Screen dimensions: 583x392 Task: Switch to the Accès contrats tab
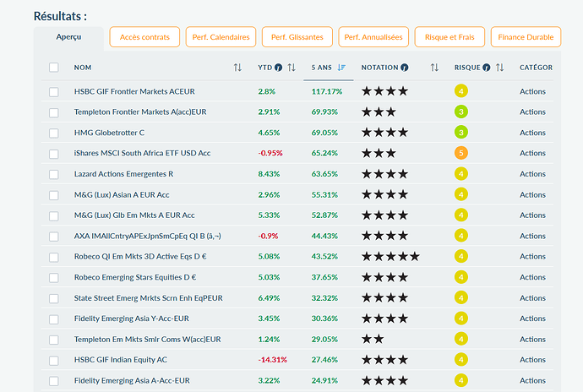pyautogui.click(x=144, y=37)
